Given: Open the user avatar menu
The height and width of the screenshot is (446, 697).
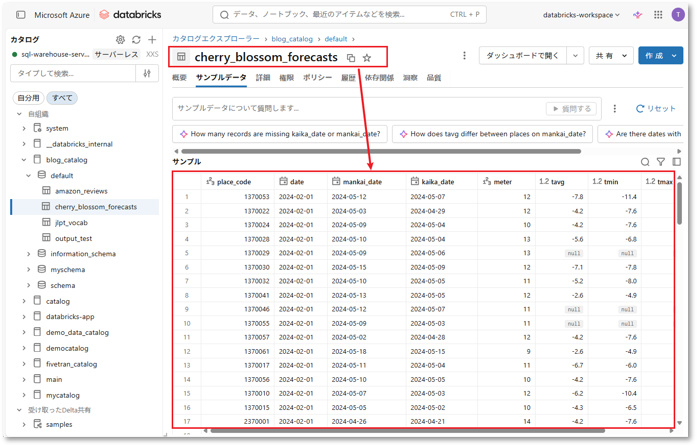Looking at the screenshot, I should pos(678,15).
